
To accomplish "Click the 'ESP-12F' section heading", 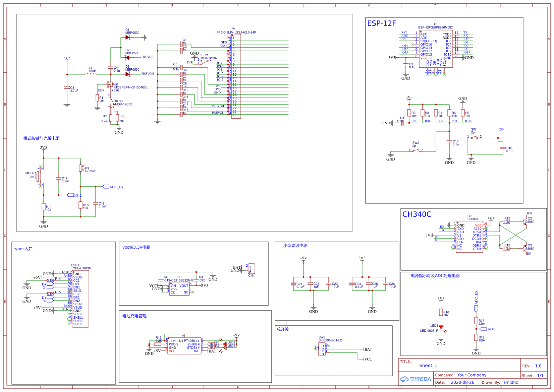I will [382, 23].
